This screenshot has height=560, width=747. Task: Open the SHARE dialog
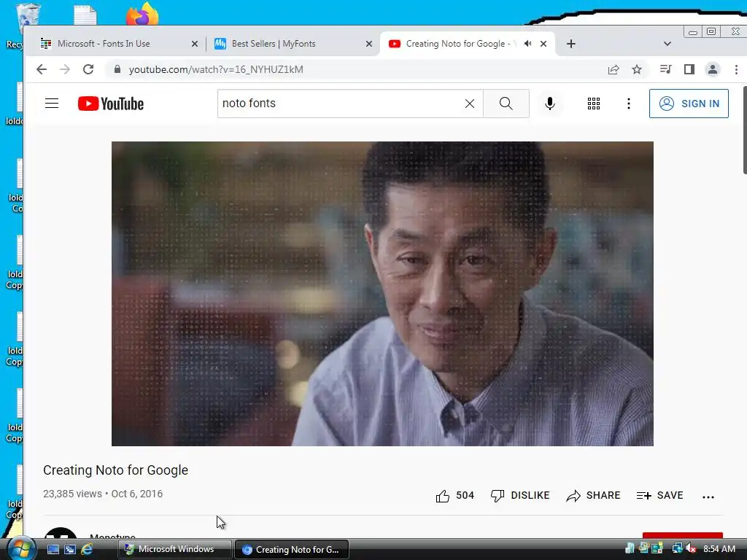click(593, 496)
